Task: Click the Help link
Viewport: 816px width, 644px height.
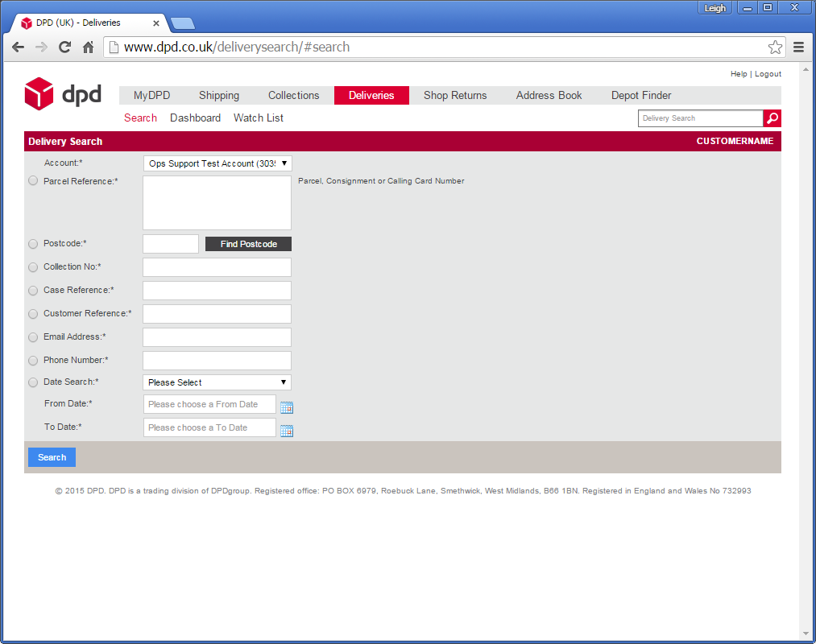Action: coord(739,74)
